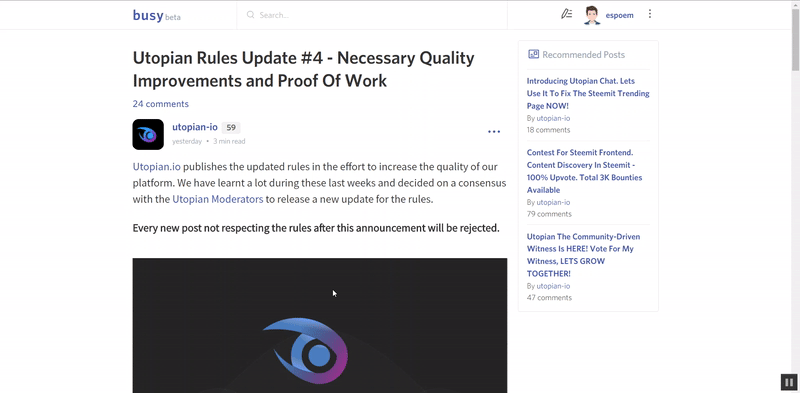
Task: Open the post options three-dots menu
Action: click(494, 132)
